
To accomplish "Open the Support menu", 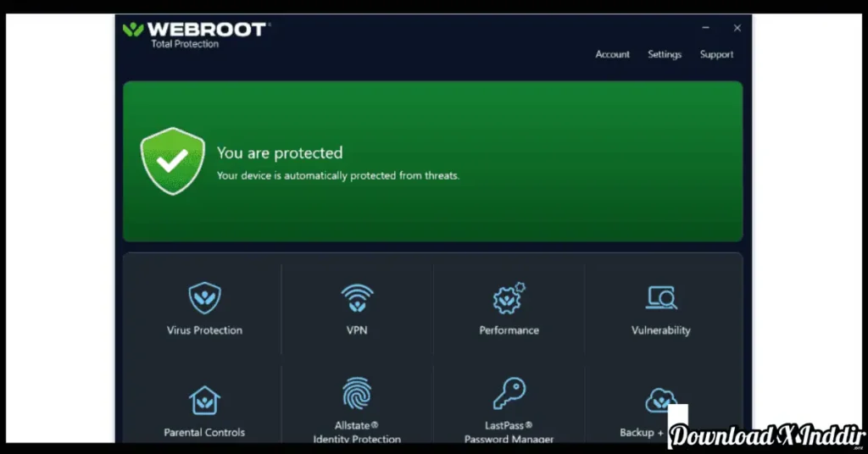I will tap(716, 54).
